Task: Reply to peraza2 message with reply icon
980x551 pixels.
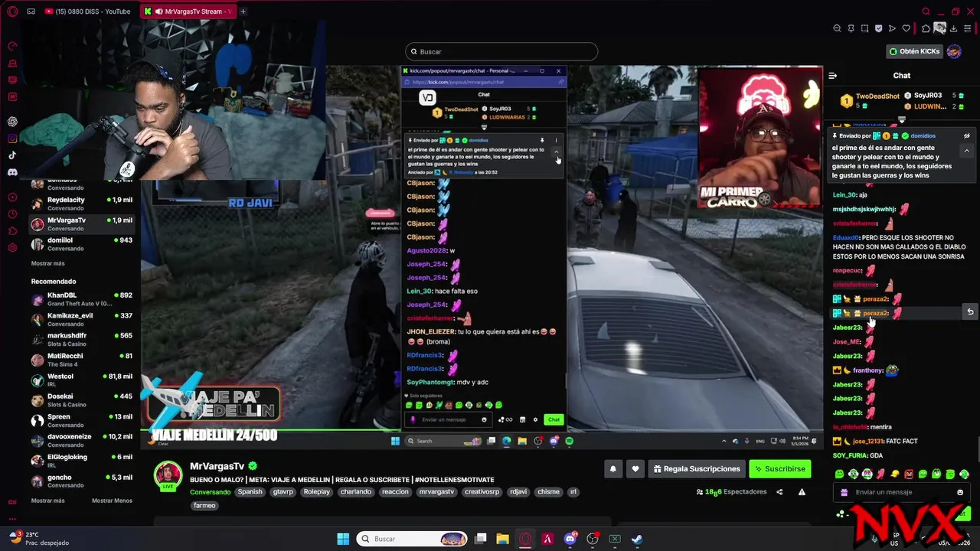Action: [x=970, y=312]
